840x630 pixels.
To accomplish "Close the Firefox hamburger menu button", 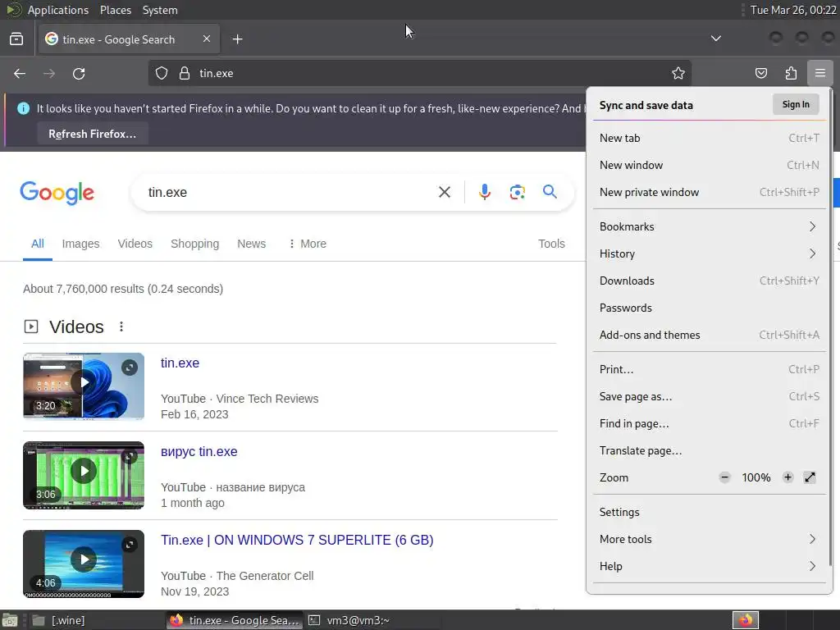I will click(x=820, y=73).
